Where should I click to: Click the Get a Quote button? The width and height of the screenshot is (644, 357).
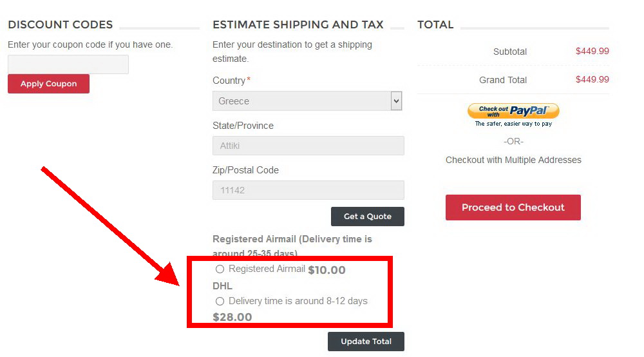367,217
